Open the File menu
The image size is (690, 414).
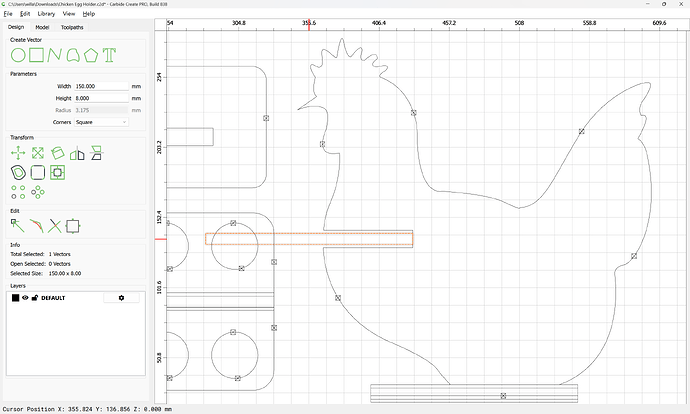[8, 14]
